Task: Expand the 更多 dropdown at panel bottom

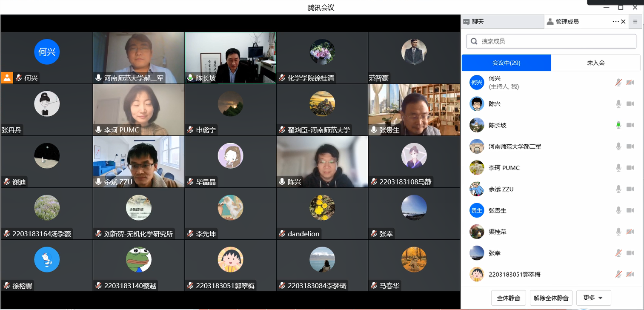Action: coord(593,298)
